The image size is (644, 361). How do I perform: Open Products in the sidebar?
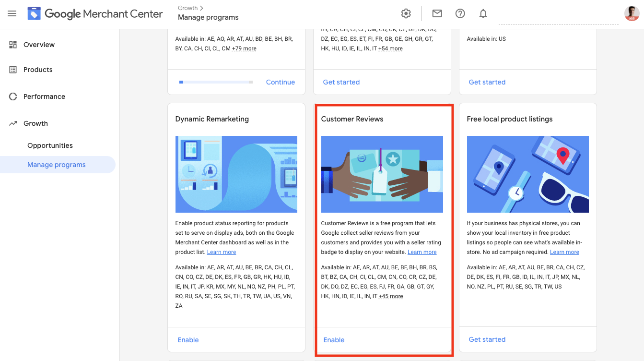point(38,70)
